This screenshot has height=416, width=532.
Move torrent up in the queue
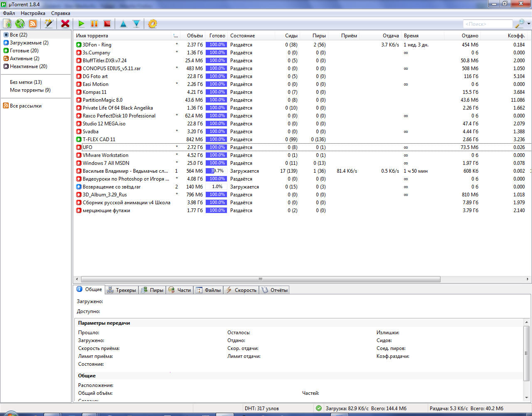coord(123,24)
